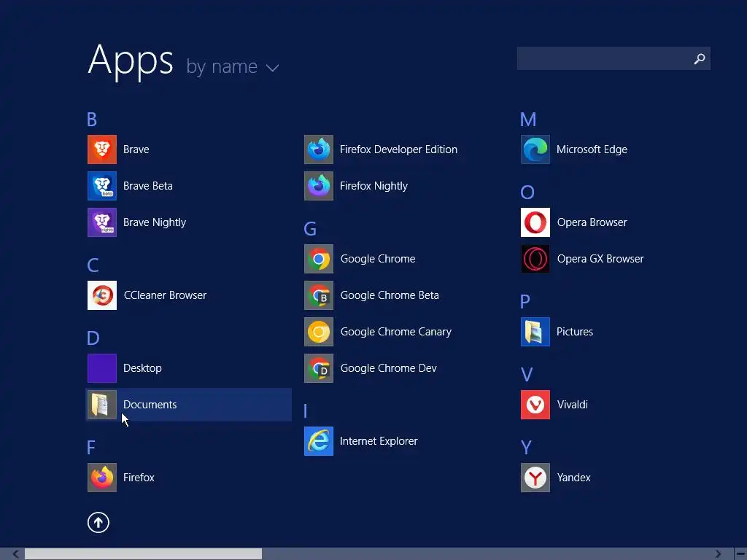Click the scrollbar left arrow
The image size is (747, 560).
click(16, 554)
